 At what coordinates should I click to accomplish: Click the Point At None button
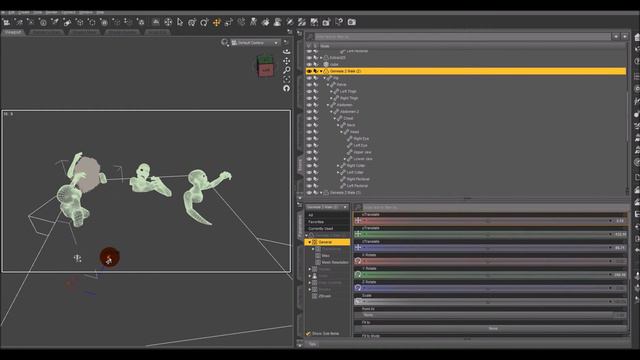pos(491,315)
